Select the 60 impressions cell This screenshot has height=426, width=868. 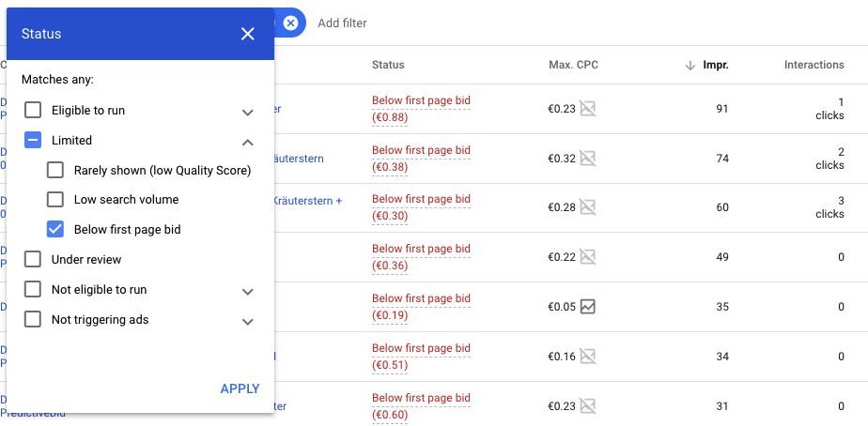pos(721,207)
